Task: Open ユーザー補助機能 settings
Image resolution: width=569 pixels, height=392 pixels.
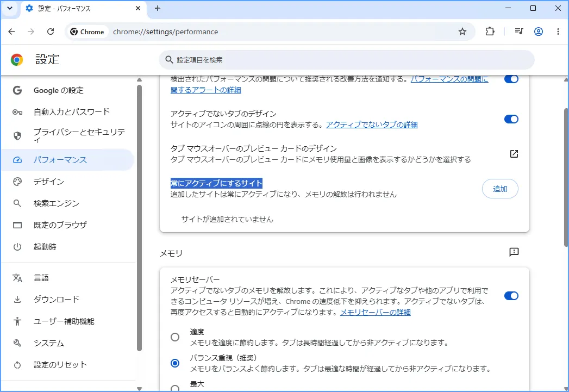Action: point(68,321)
